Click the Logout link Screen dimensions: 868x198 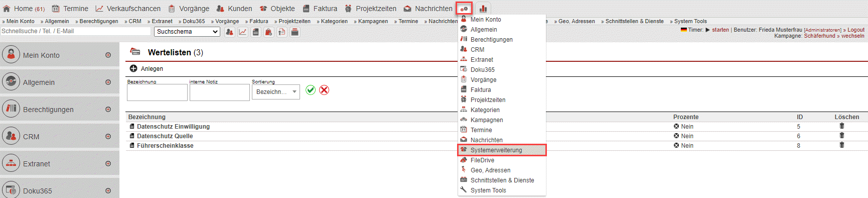point(856,30)
